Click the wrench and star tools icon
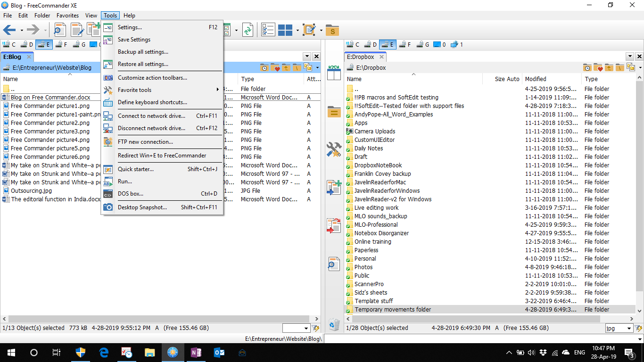Screen dimensions: 644x362 tap(334, 149)
